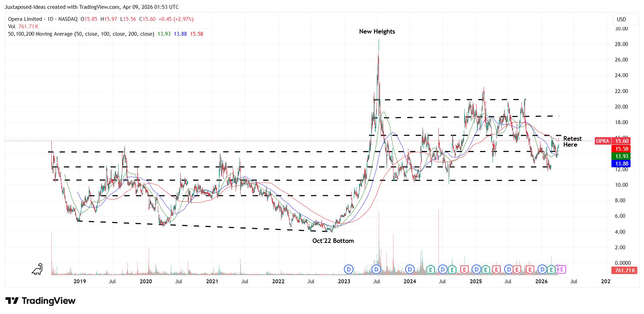Click the red earnings marker just before 2025

point(464,270)
